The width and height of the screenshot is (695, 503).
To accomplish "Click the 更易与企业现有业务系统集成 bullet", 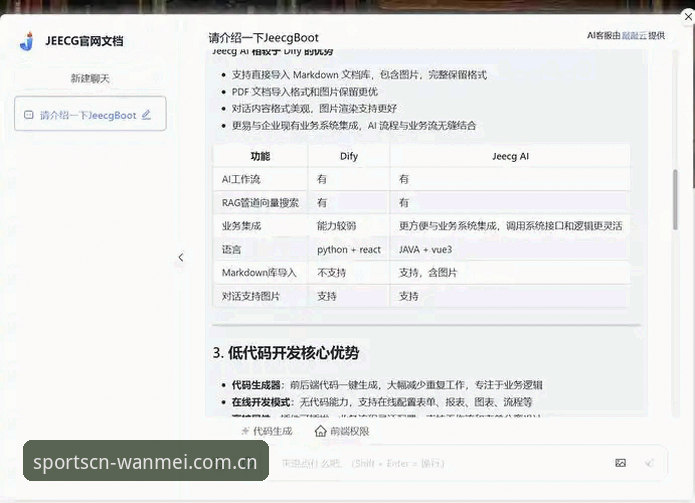I will point(354,125).
